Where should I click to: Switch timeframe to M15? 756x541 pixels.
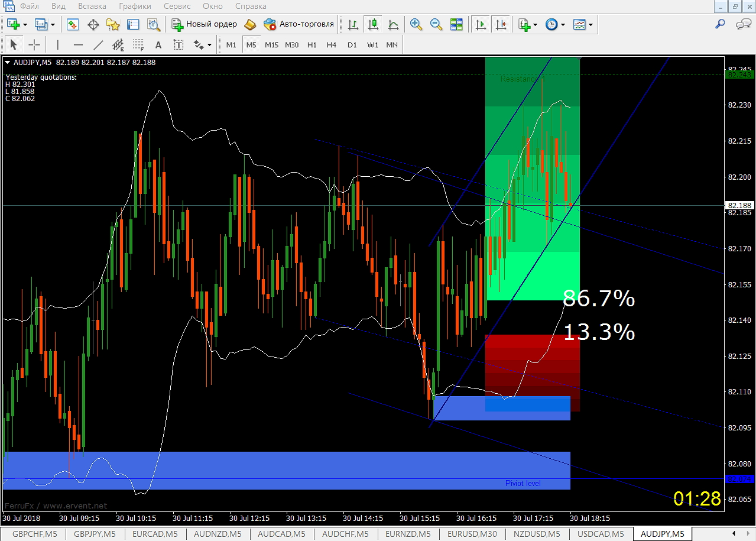[271, 45]
